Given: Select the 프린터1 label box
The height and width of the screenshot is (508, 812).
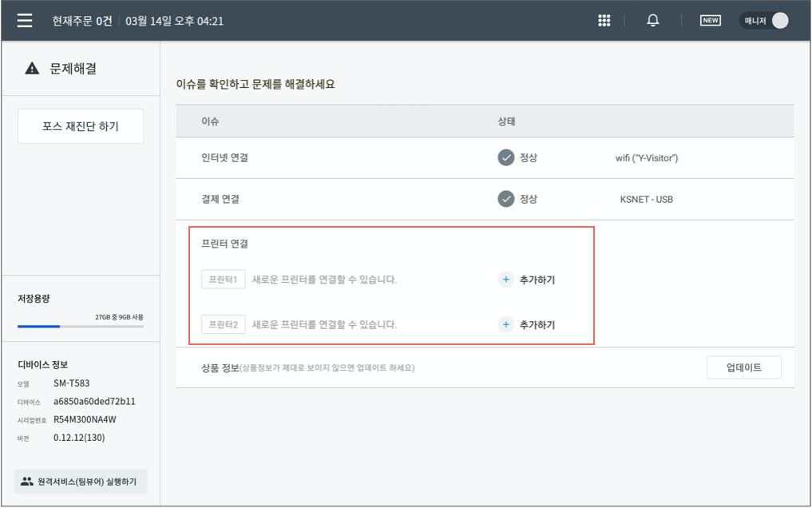Looking at the screenshot, I should pos(224,280).
